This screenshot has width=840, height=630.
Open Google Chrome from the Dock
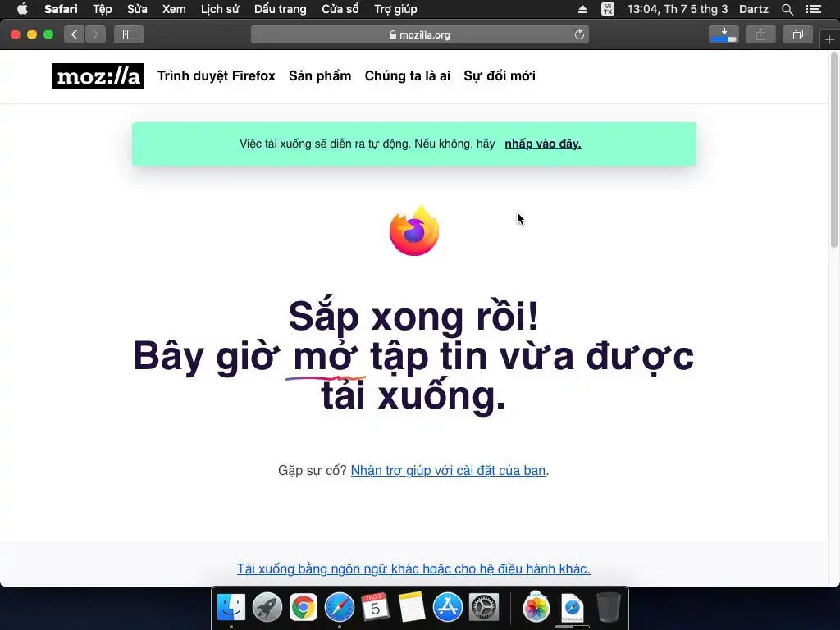[x=304, y=608]
